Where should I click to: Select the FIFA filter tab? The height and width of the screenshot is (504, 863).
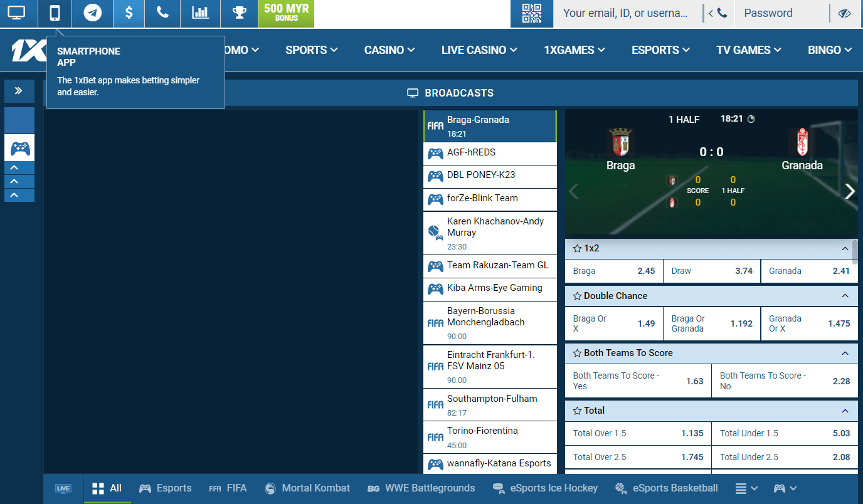[228, 488]
